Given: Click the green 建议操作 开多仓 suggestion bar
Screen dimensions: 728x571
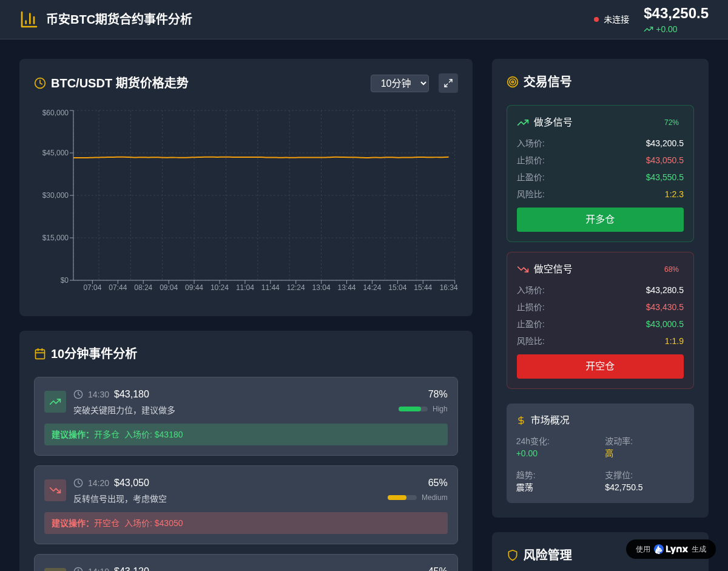Looking at the screenshot, I should pos(246,434).
